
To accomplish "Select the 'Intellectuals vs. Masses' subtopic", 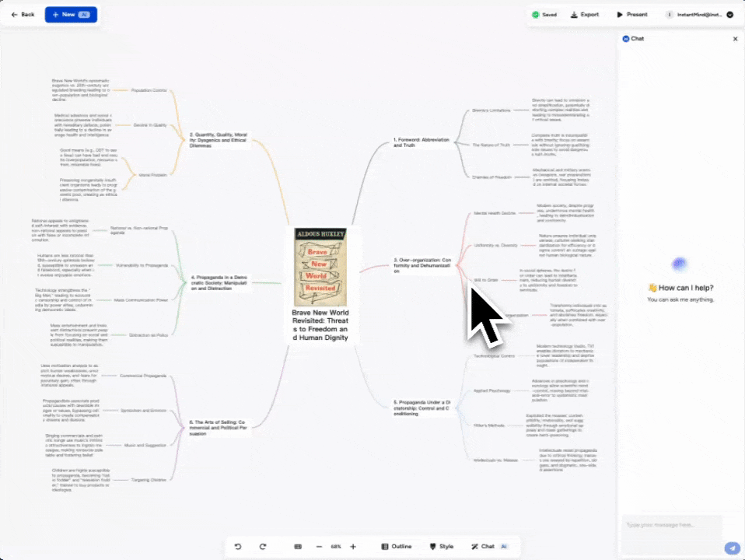I will (495, 460).
